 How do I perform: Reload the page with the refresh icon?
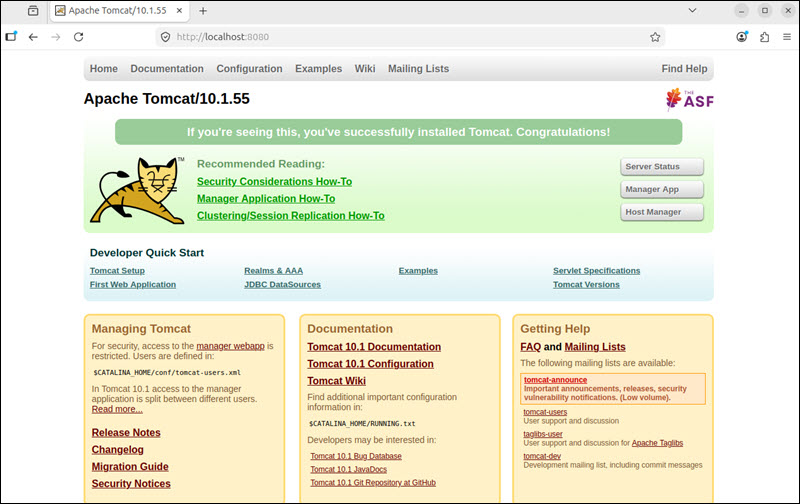pyautogui.click(x=79, y=37)
